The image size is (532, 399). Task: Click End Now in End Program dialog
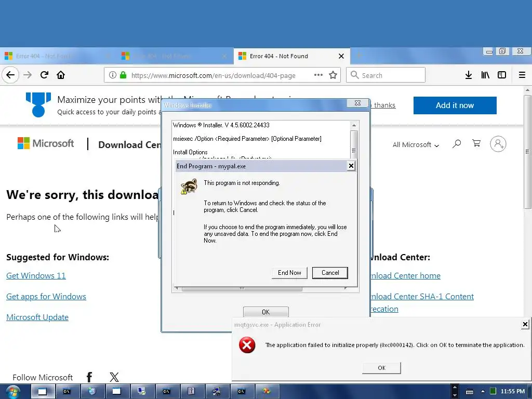289,273
